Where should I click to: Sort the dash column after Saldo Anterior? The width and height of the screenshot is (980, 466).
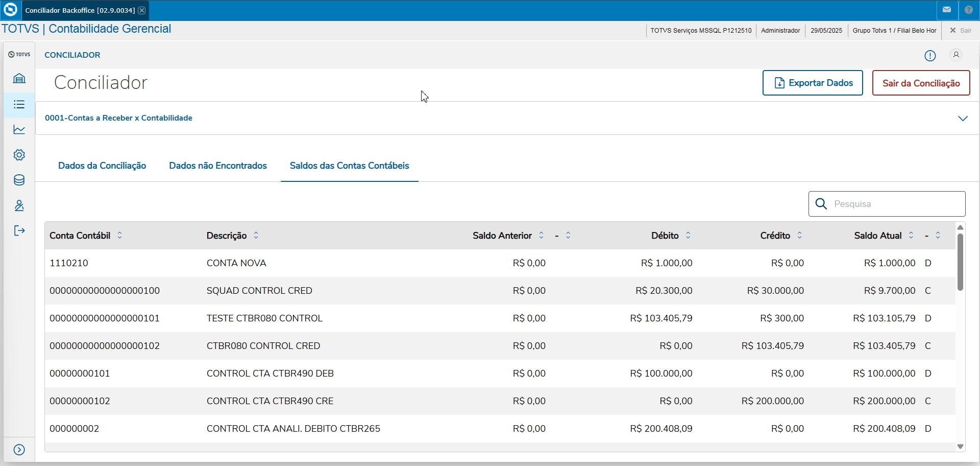coord(568,235)
